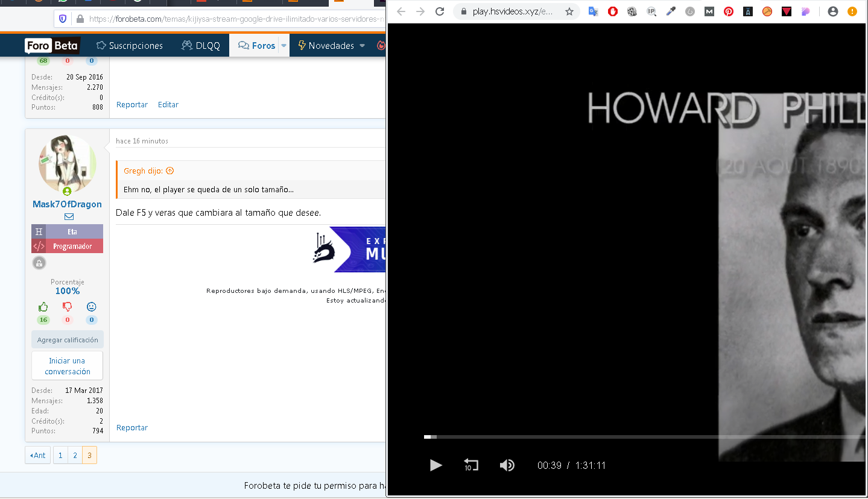
Task: Open Pinterest extension icon
Action: tap(729, 11)
